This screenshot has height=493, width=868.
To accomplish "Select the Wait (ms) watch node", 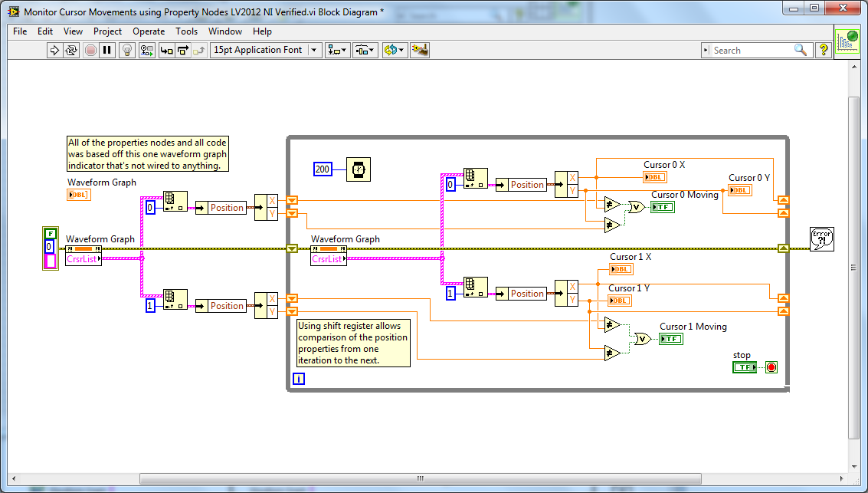I will 359,169.
